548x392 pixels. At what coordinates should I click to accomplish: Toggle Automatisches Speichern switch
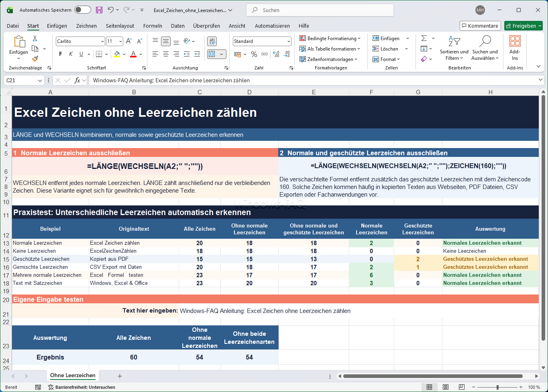[x=83, y=10]
